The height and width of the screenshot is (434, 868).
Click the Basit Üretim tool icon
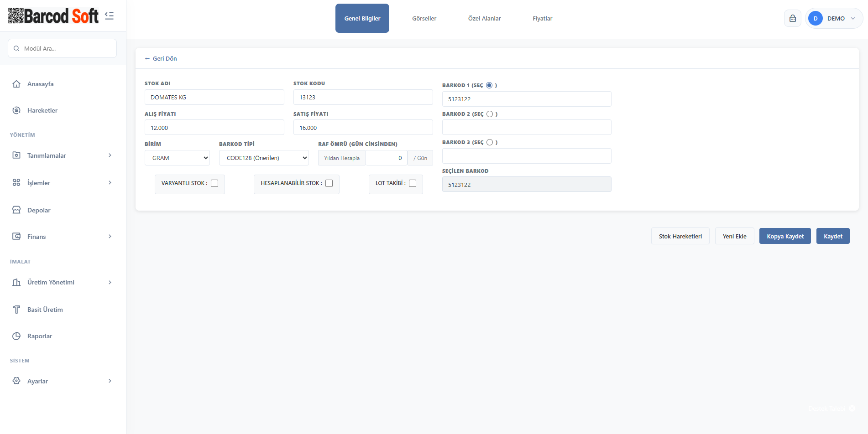pyautogui.click(x=16, y=310)
